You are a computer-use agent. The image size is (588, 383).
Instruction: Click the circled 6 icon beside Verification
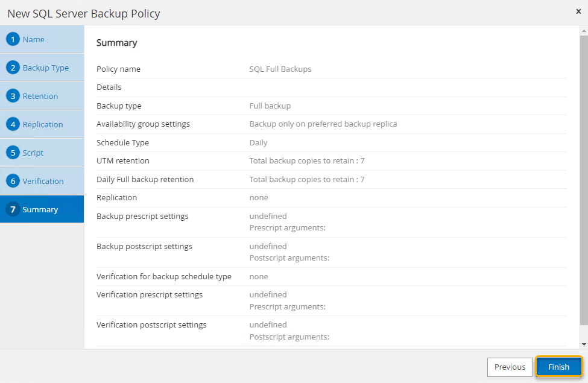[13, 181]
